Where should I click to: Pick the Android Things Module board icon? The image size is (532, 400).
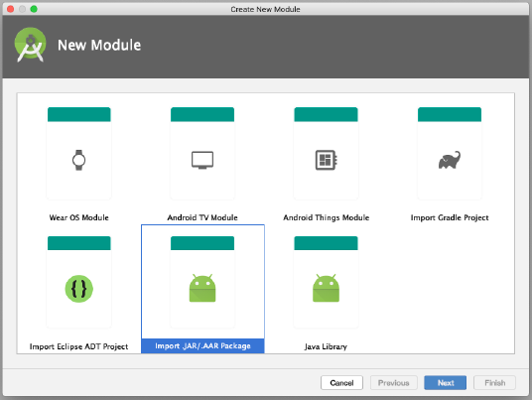pos(327,160)
